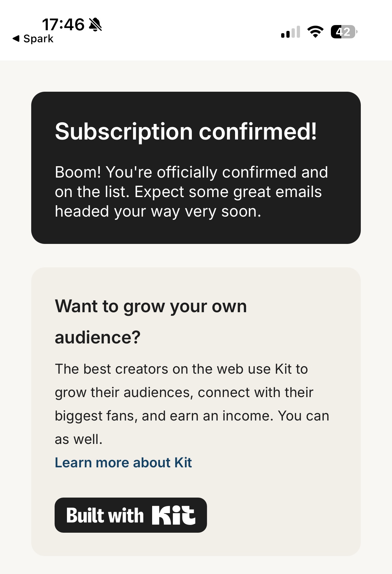Viewport: 392px width, 574px height.
Task: Tap the Wi-Fi status icon
Action: tap(315, 32)
